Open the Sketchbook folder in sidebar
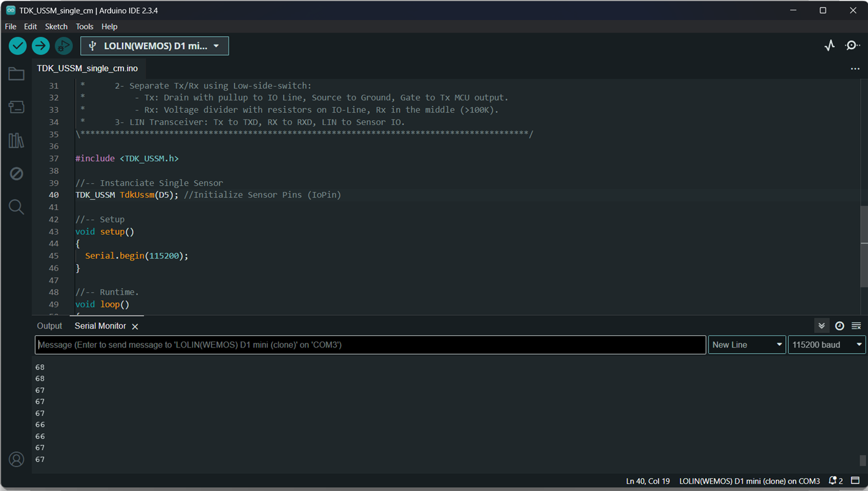 point(17,74)
